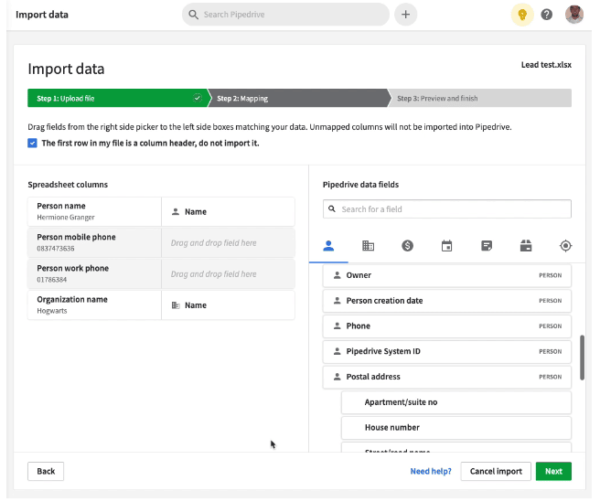The height and width of the screenshot is (502, 600).
Task: Click the Person name spreadsheet column
Action: click(x=95, y=212)
